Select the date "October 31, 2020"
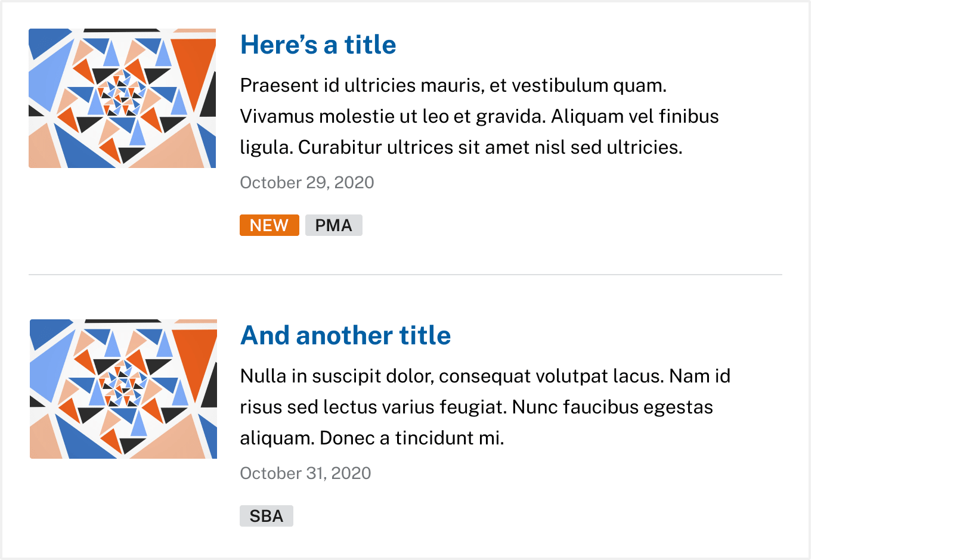The image size is (954, 560). coord(305,474)
